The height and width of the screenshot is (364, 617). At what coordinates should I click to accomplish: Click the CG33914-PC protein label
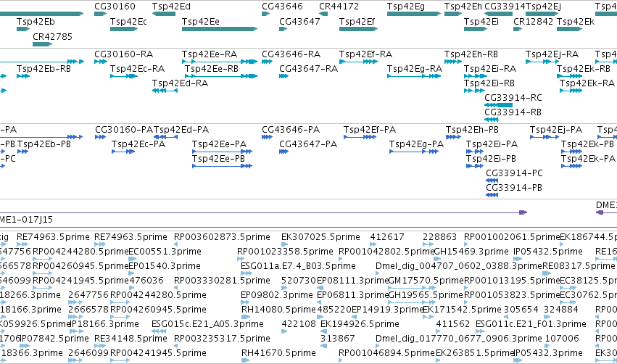pos(514,173)
